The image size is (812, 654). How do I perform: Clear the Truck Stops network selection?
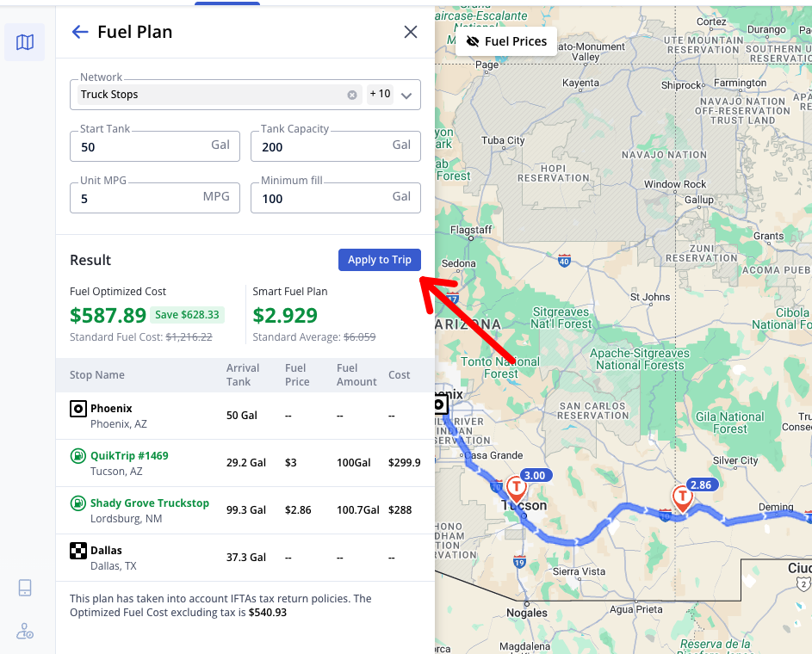click(x=352, y=95)
